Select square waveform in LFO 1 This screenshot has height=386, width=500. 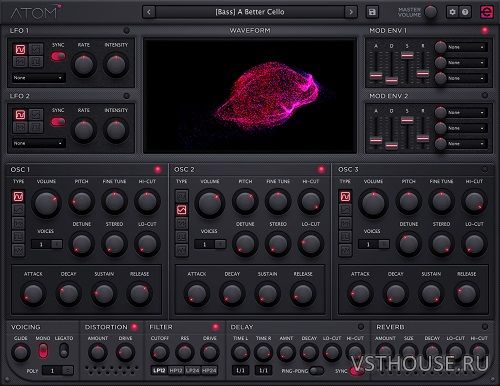[x=36, y=61]
